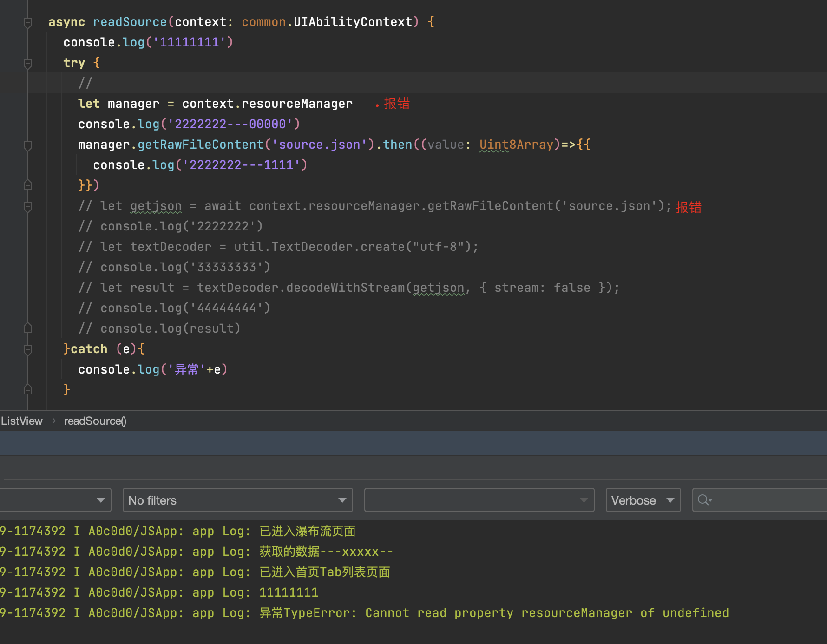The width and height of the screenshot is (827, 644).
Task: Collapse the readSource function fold marker
Action: [28, 22]
